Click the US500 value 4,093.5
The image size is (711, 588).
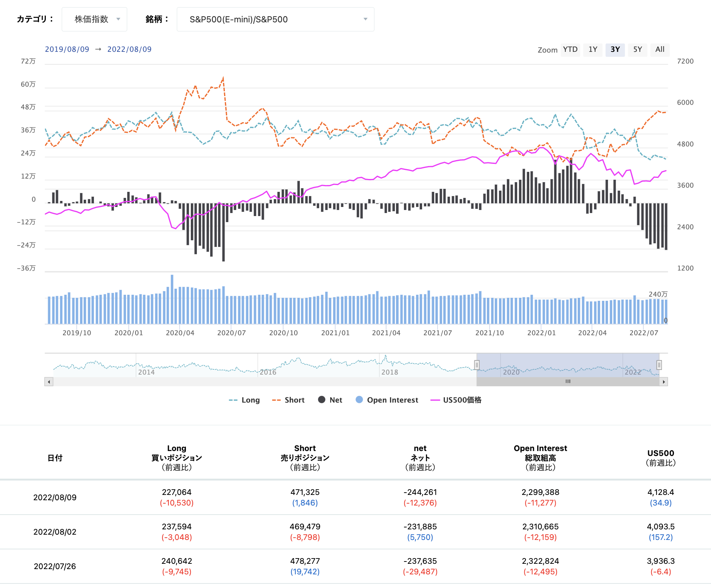pyautogui.click(x=661, y=527)
